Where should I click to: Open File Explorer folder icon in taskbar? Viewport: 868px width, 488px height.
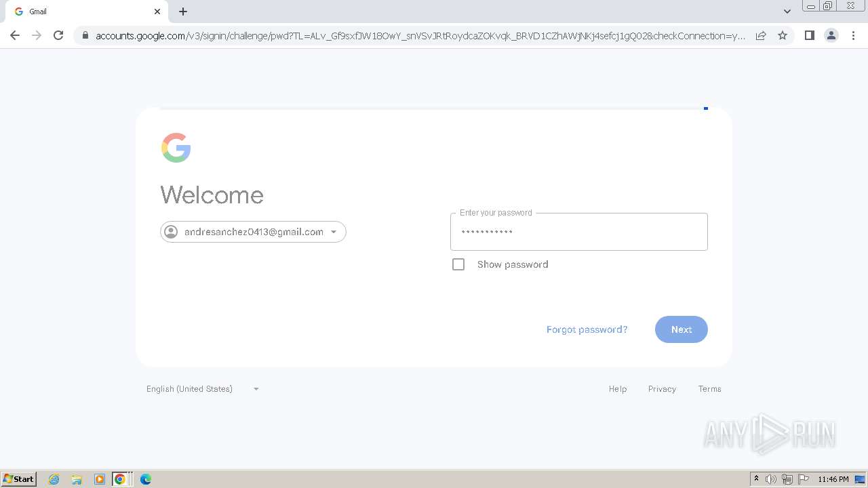(77, 479)
